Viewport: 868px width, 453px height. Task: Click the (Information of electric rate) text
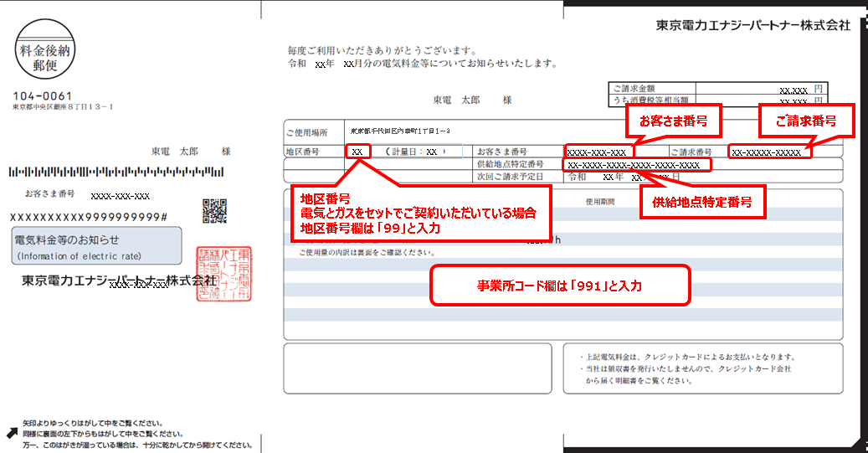[x=80, y=256]
